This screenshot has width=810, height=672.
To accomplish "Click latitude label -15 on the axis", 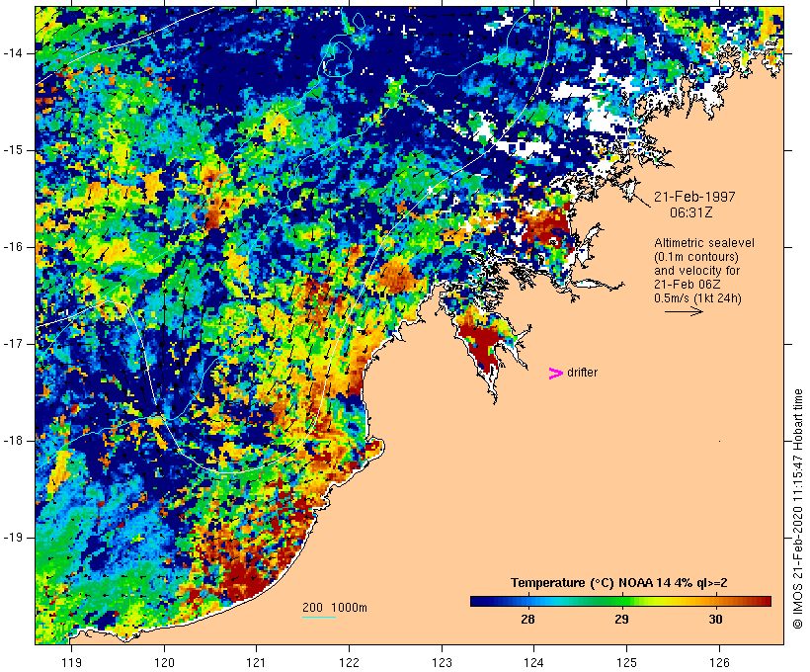I will pos(12,150).
